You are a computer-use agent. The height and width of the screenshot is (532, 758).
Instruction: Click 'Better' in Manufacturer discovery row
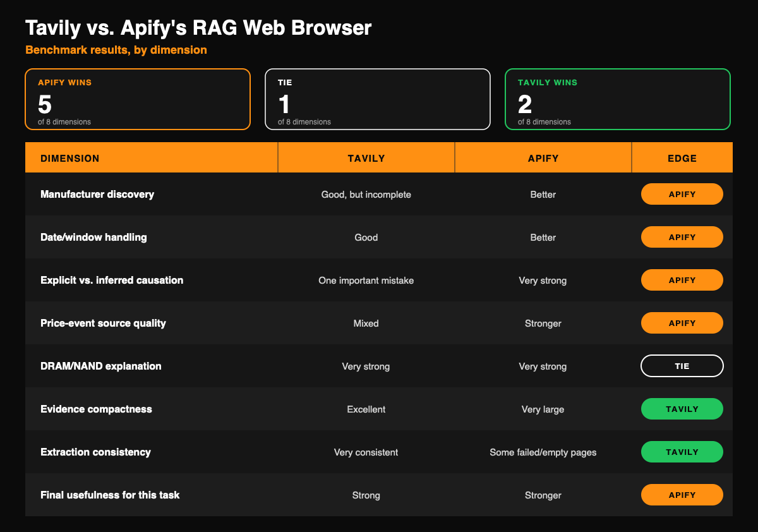coord(543,195)
